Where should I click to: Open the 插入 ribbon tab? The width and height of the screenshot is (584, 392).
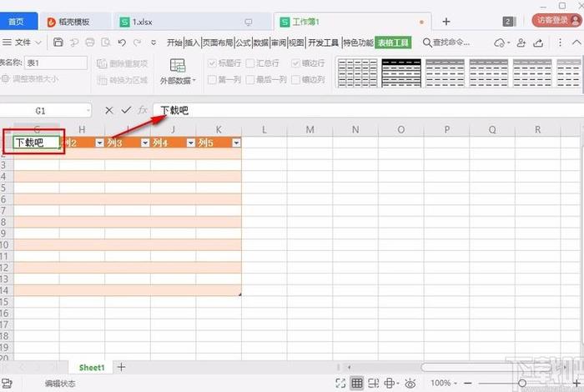[193, 43]
